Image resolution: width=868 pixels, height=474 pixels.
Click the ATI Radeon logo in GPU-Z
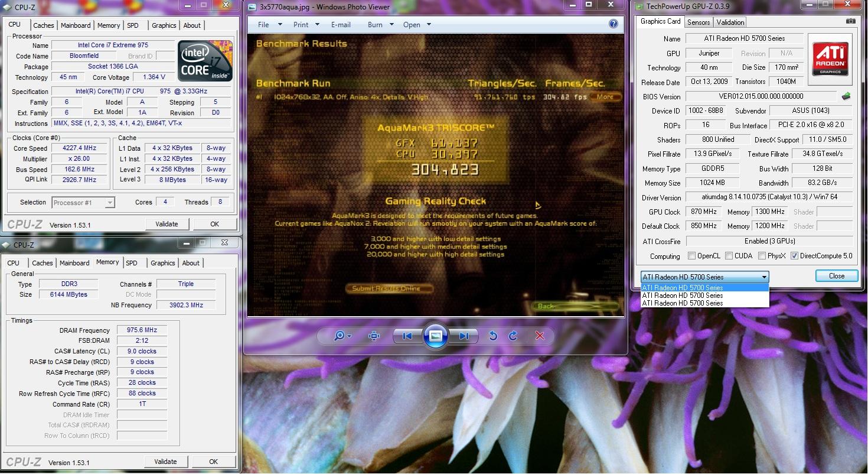pyautogui.click(x=831, y=60)
